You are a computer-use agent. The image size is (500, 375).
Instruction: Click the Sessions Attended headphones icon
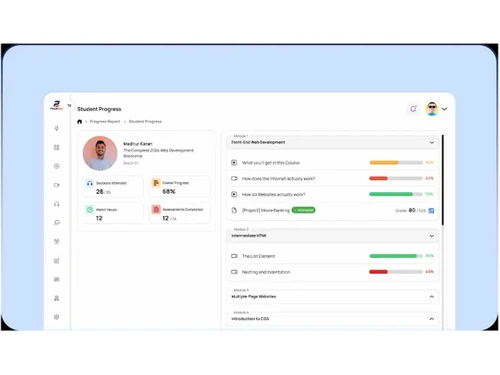click(x=90, y=183)
